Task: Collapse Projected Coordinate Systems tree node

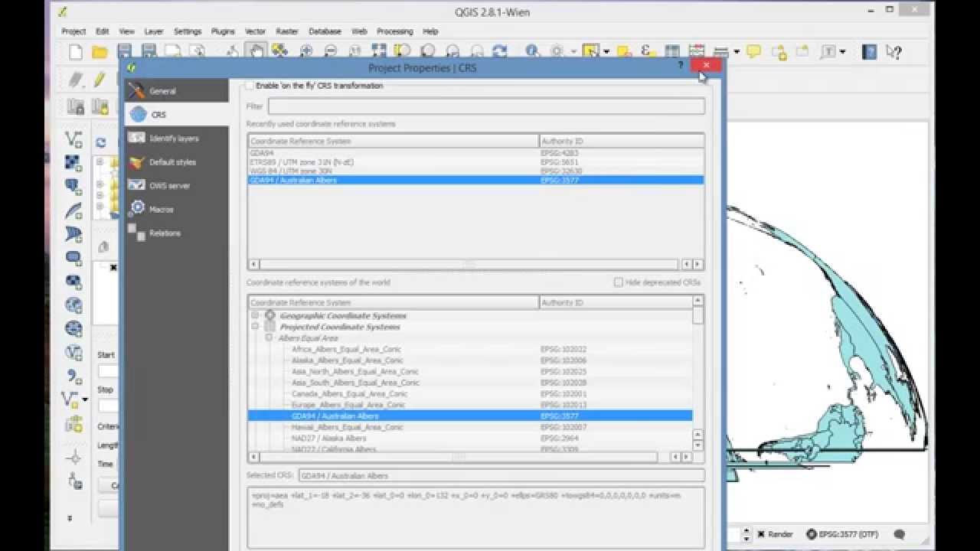Action: [x=255, y=327]
